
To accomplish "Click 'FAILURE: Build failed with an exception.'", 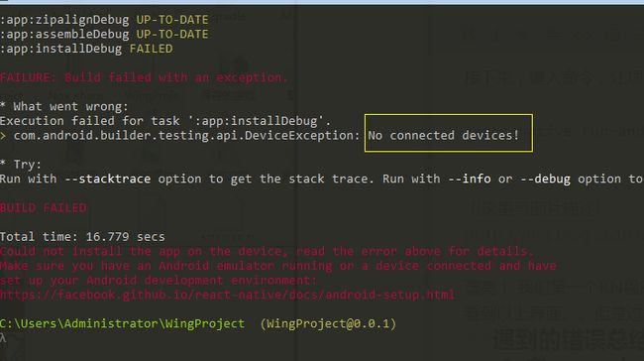I will (x=144, y=77).
